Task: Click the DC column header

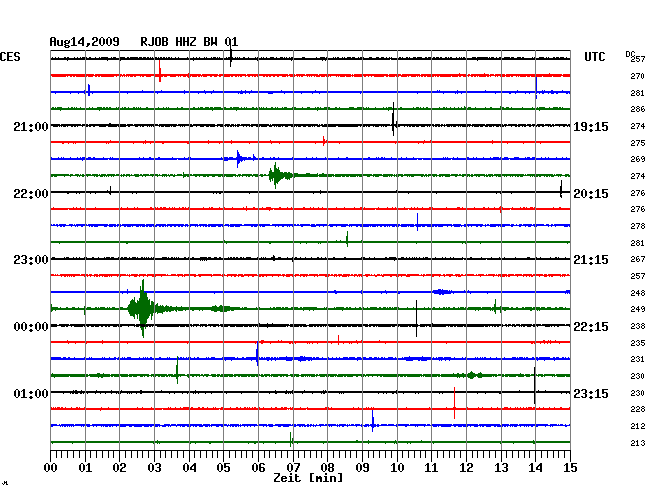Action: point(630,54)
